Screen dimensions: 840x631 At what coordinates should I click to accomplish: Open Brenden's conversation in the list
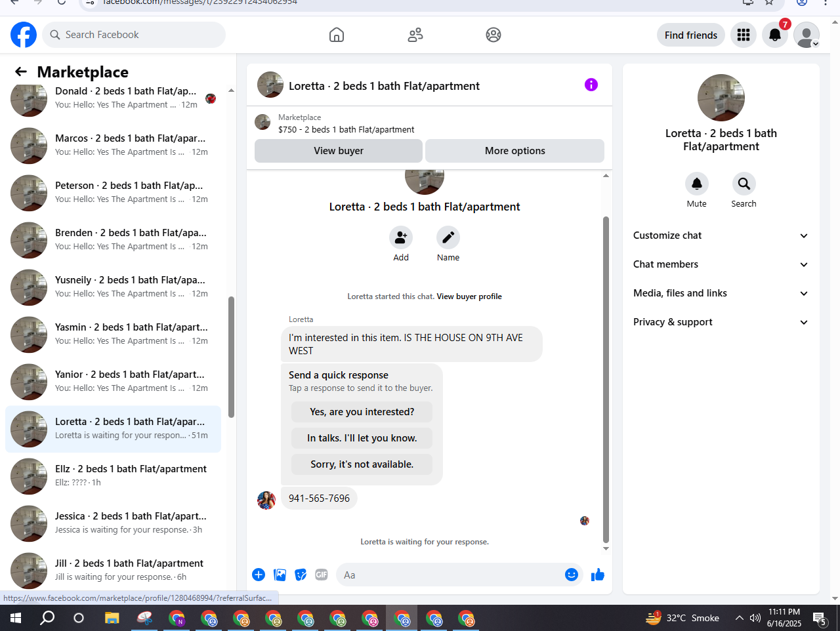click(113, 240)
